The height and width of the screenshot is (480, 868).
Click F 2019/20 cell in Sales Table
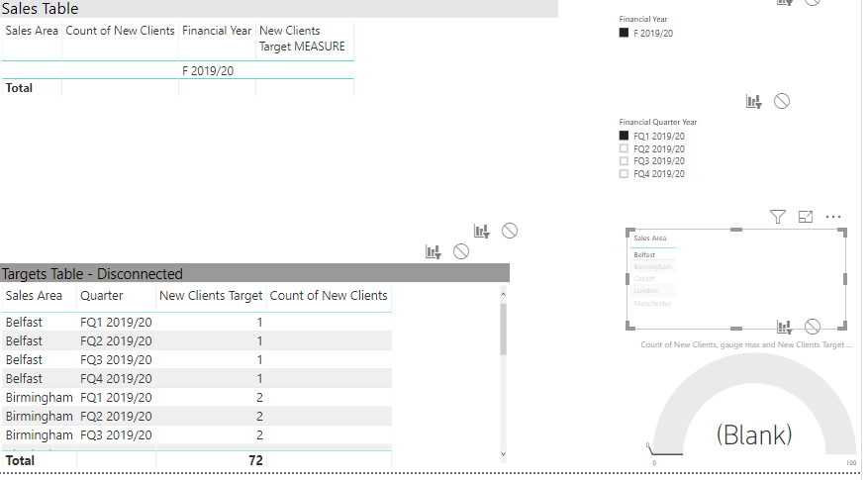pos(208,71)
